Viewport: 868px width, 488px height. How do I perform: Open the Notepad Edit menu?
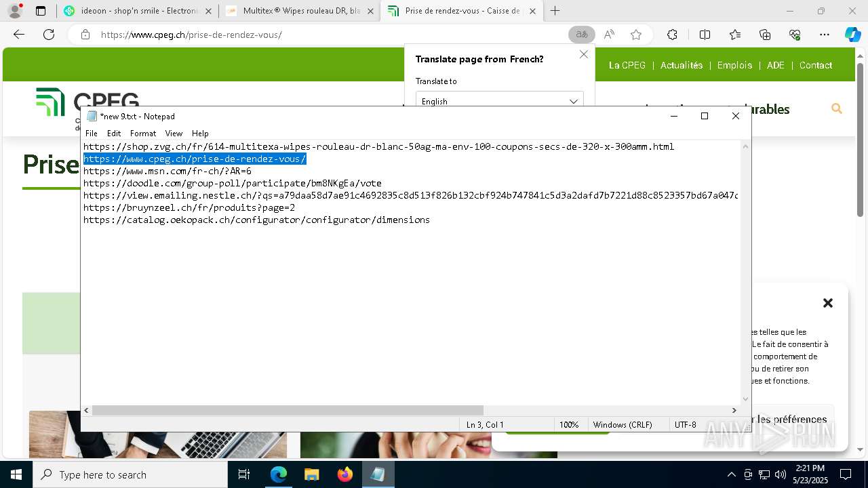[x=114, y=134]
